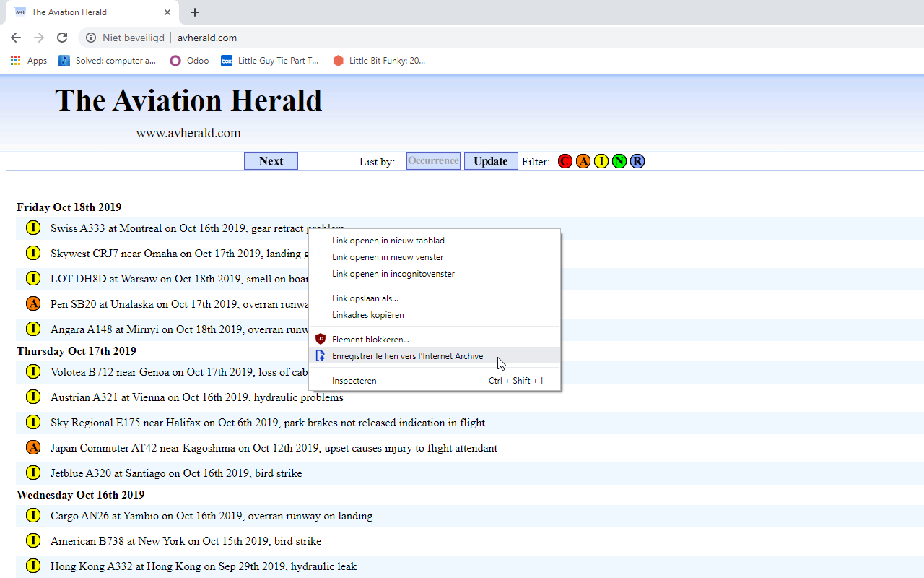
Task: Click the www.avherald.com subtitle text
Action: pyautogui.click(x=188, y=133)
